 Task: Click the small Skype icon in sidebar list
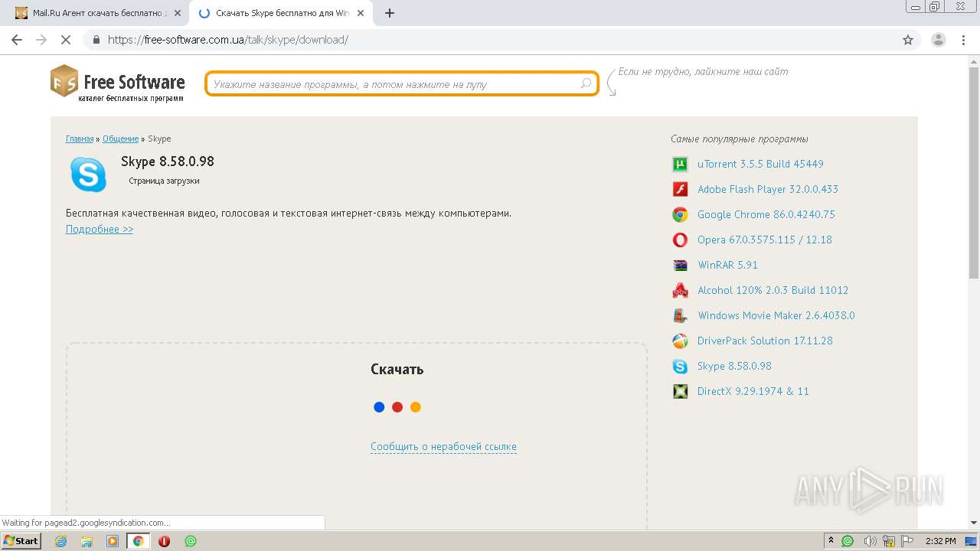[680, 366]
